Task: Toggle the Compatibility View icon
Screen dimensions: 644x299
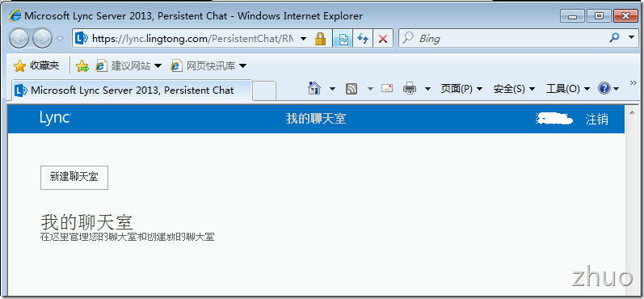Action: coord(343,39)
